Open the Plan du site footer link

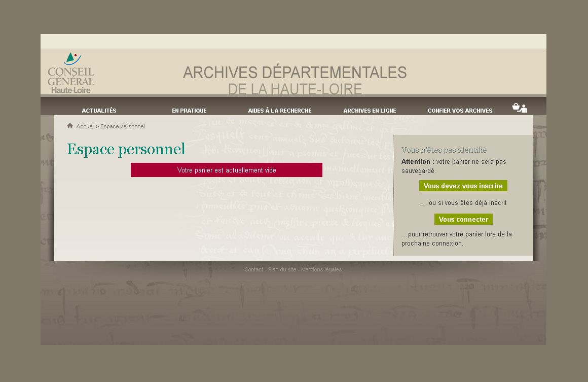282,269
